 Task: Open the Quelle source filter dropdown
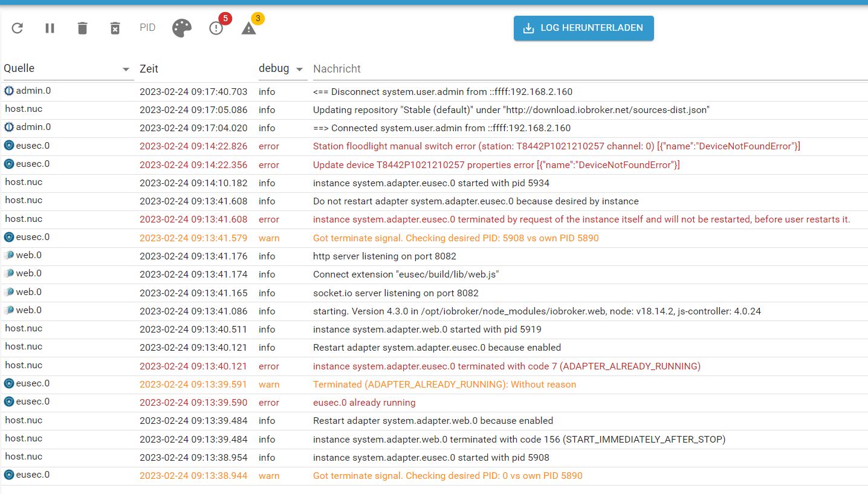pos(68,69)
